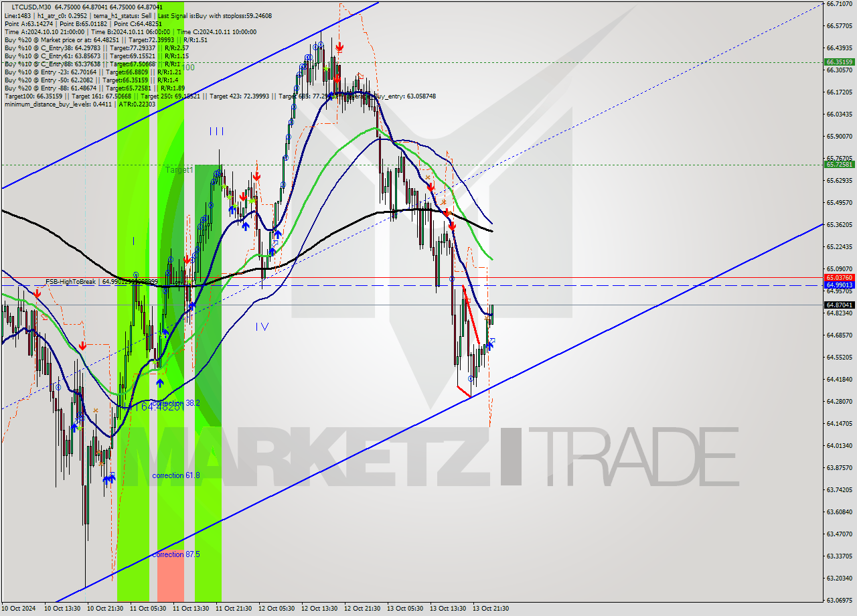
Task: Click the 64.28070 price axis label
Action: [840, 401]
